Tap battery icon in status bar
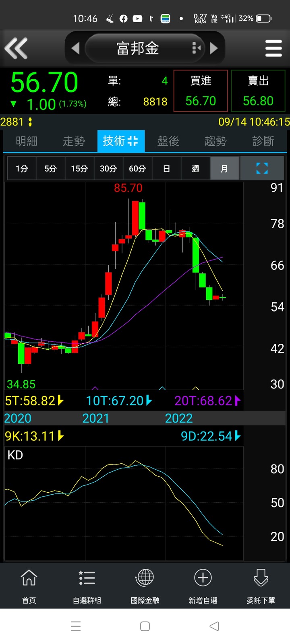 [x=264, y=19]
